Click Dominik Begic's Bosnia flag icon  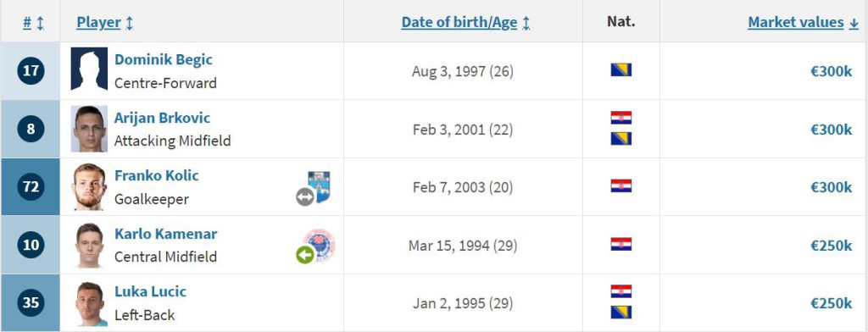click(x=621, y=69)
